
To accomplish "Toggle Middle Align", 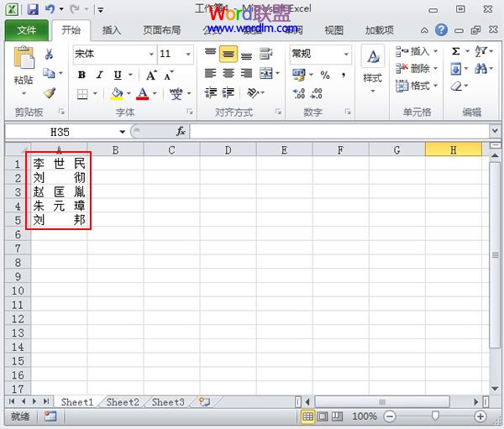I will click(x=228, y=54).
